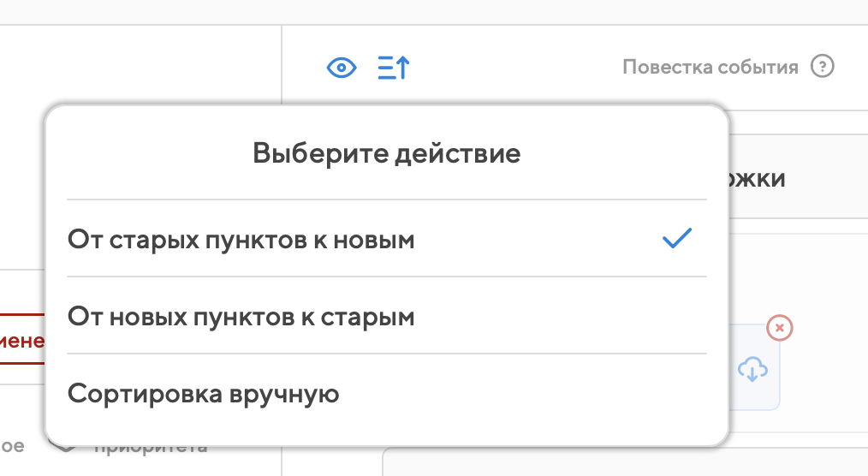Image resolution: width=868 pixels, height=476 pixels.
Task: Click the blank toolbar space right of the sort icon
Action: 514,68
